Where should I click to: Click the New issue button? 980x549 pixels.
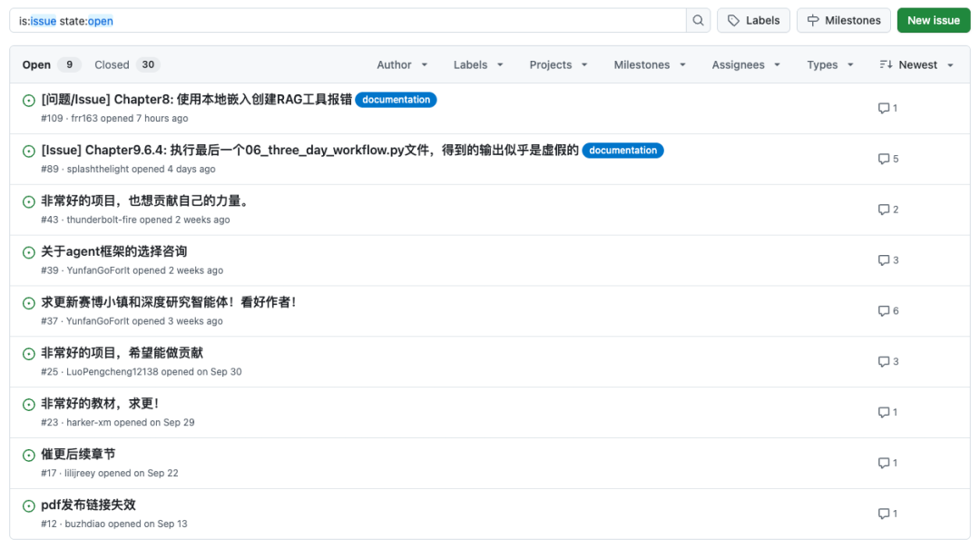tap(933, 20)
